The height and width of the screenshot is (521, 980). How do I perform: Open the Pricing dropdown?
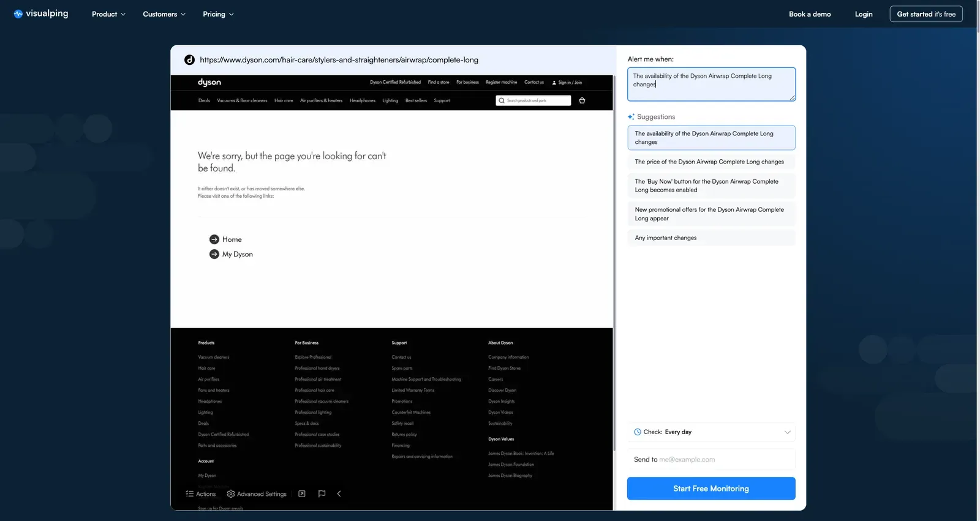(218, 14)
